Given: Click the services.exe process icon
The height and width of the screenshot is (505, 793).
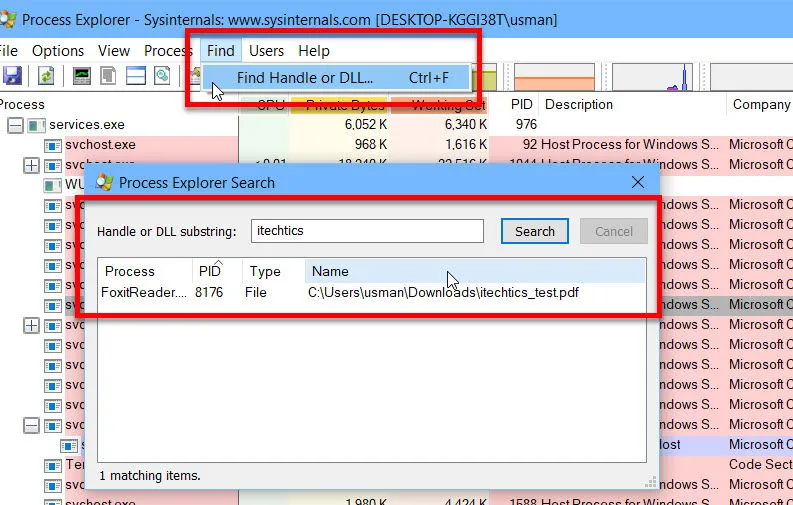Looking at the screenshot, I should coord(37,125).
